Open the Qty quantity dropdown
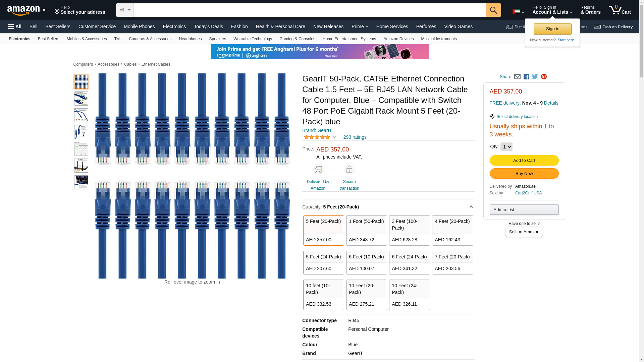The width and height of the screenshot is (644, 362). tap(506, 147)
